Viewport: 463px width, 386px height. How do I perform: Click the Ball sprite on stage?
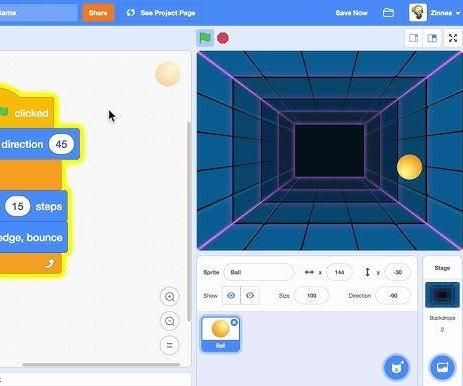click(409, 167)
